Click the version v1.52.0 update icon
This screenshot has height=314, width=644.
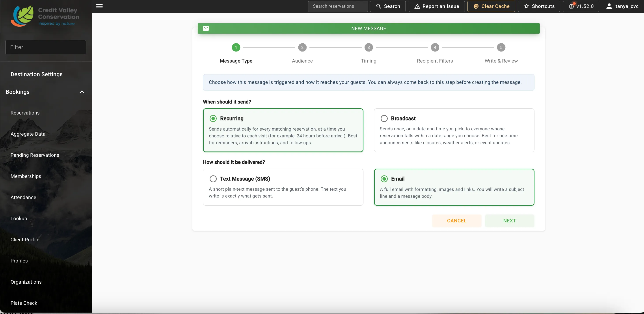click(x=571, y=6)
